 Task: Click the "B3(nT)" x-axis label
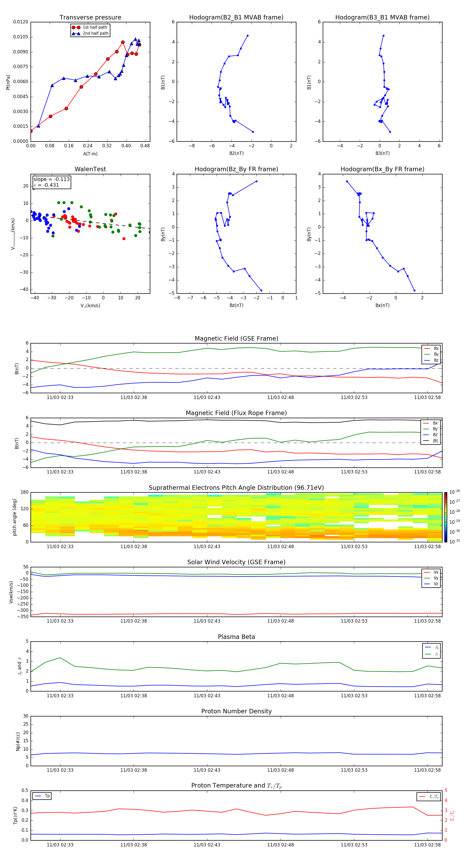coord(382,153)
